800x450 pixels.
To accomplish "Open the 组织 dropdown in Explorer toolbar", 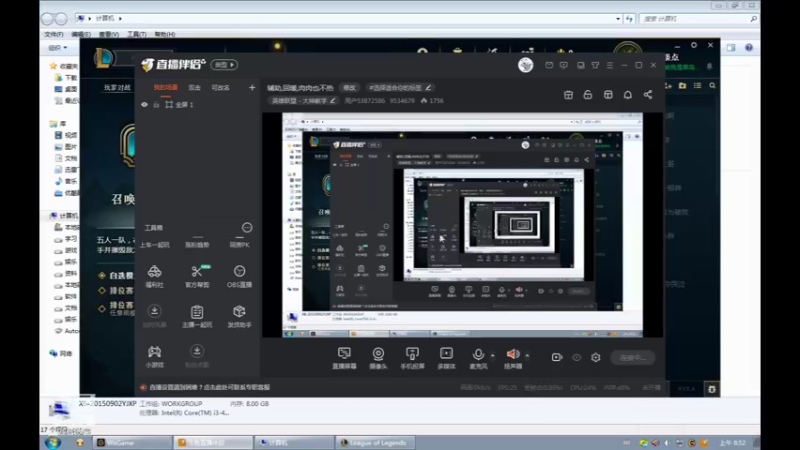I will 58,47.
